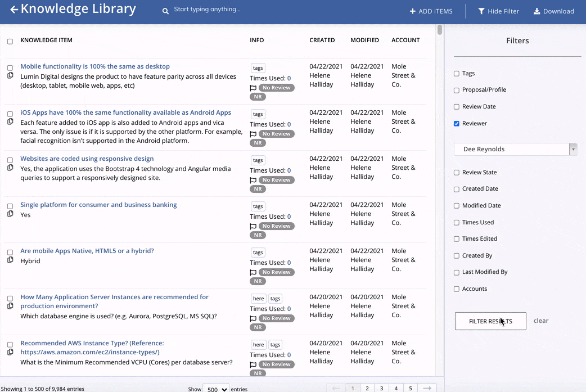The image size is (586, 392).
Task: Go to page 5 of results
Action: coord(411,388)
